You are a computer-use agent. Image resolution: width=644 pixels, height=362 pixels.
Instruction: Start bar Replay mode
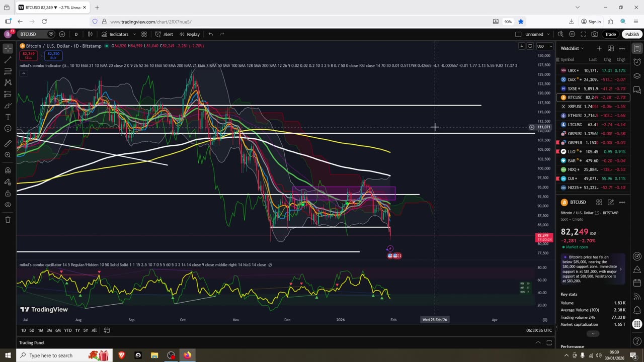click(189, 34)
